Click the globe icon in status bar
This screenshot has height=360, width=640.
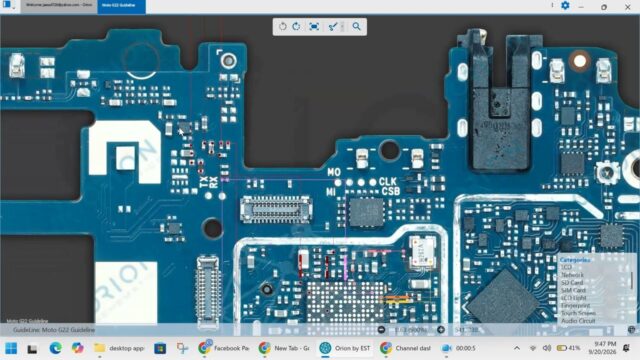pos(631,329)
